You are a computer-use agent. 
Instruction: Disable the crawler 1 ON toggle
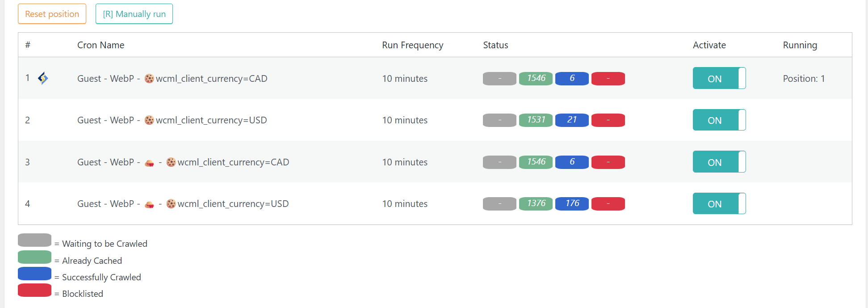pos(719,78)
